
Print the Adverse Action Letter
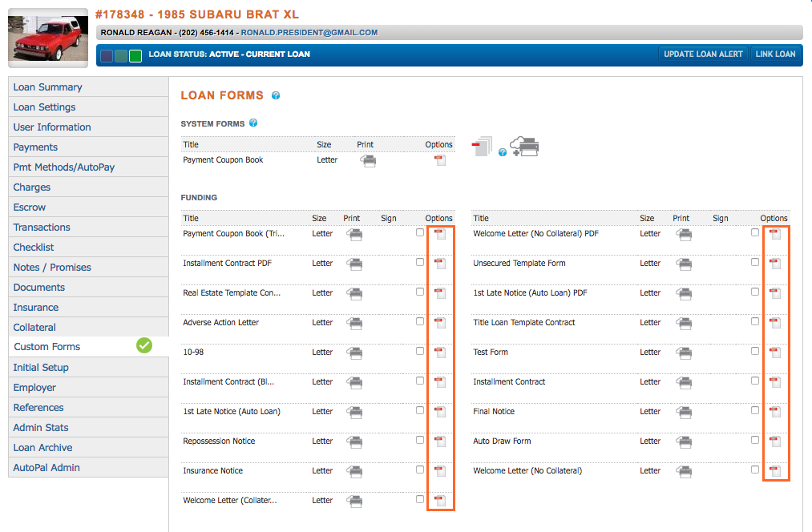pos(355,324)
